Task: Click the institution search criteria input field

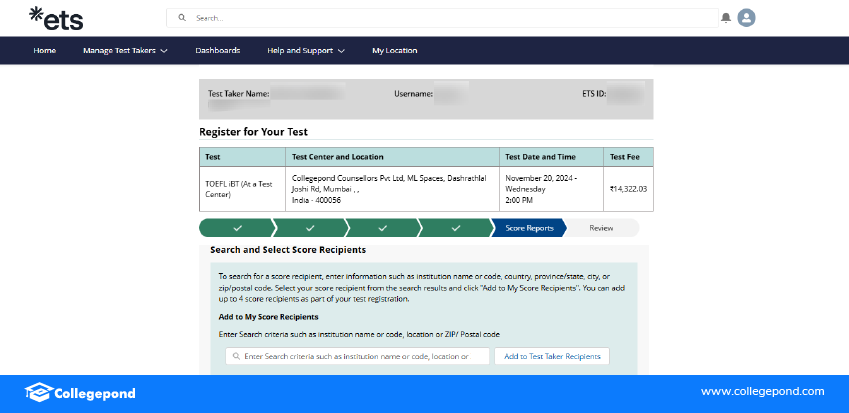Action: click(362, 356)
